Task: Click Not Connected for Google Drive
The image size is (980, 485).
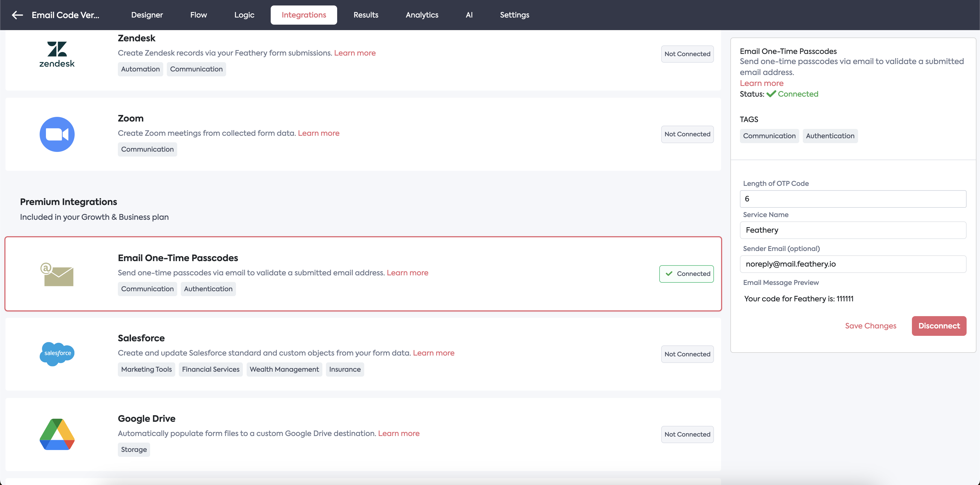Action: 687,434
